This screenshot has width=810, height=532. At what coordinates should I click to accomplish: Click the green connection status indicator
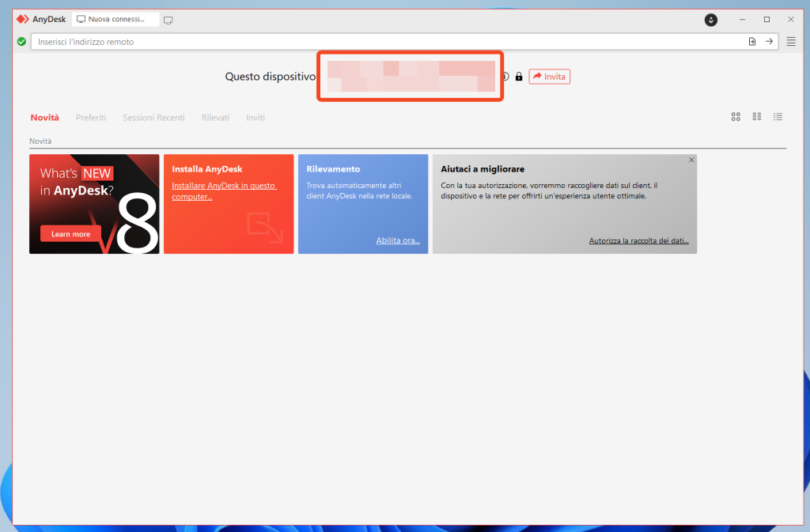pyautogui.click(x=21, y=41)
